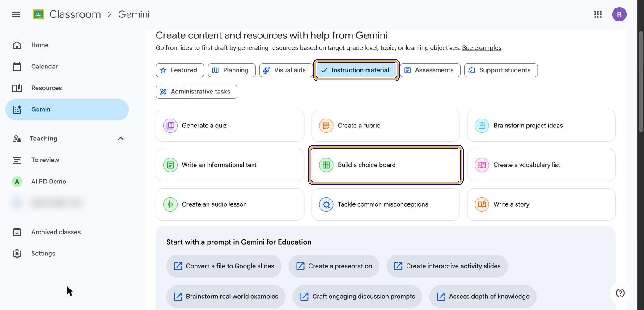Viewport: 644px width, 310px height.
Task: Open the To review item
Action: tap(67, 160)
